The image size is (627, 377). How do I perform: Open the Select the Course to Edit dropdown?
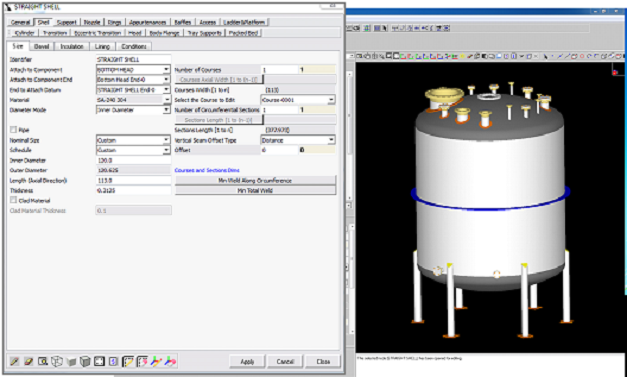298,100
